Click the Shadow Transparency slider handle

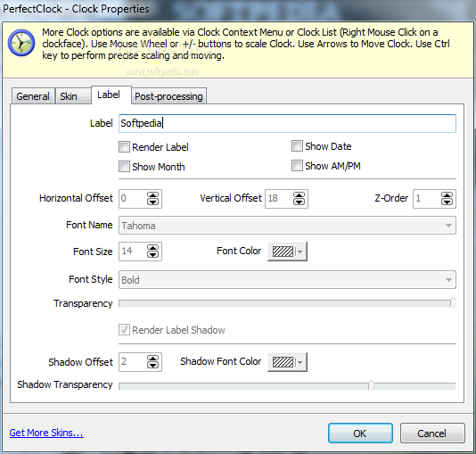[371, 385]
